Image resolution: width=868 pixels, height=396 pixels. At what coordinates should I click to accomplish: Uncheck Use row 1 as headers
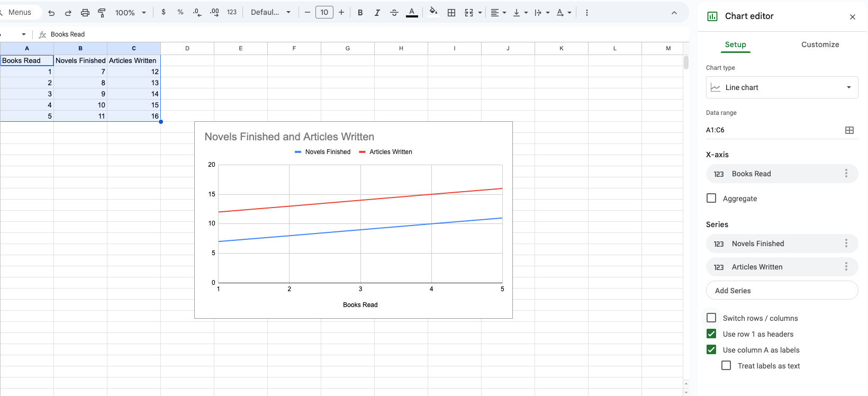tap(711, 334)
